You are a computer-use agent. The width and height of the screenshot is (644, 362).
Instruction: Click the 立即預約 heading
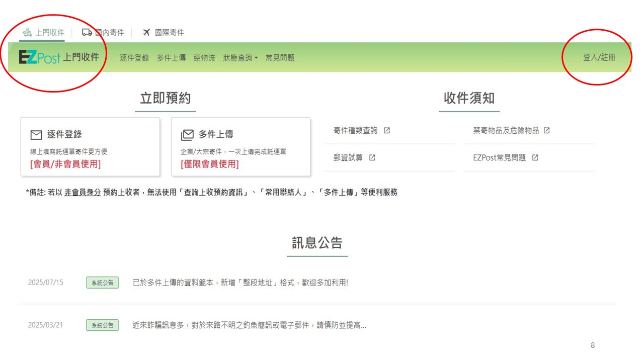tap(166, 98)
